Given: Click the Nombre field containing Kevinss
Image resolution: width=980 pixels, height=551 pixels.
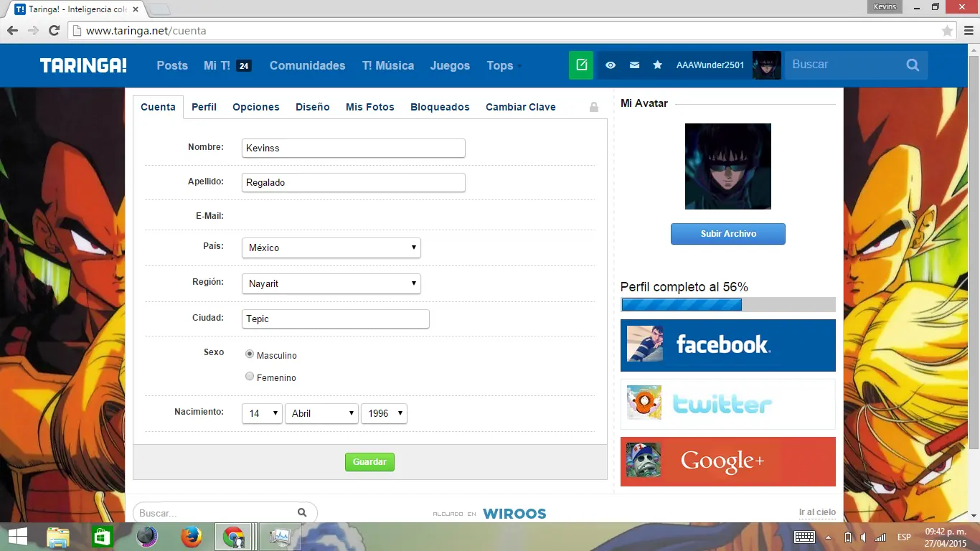Looking at the screenshot, I should [354, 148].
